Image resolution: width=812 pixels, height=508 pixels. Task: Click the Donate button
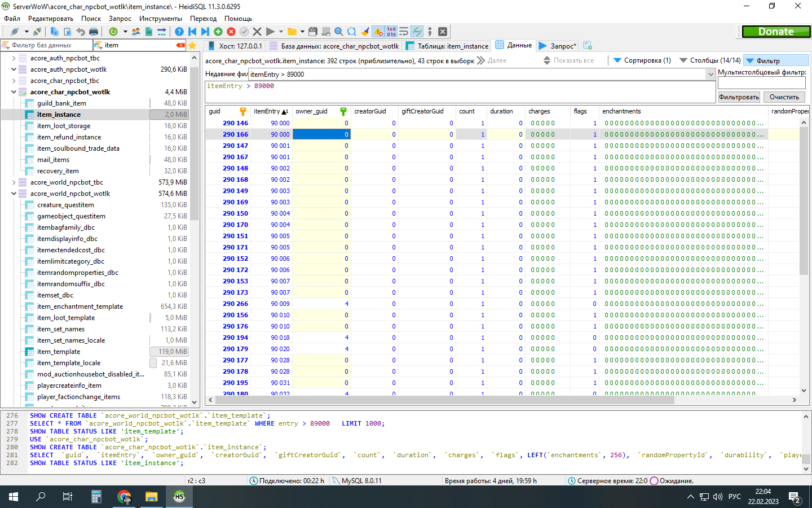(x=776, y=32)
